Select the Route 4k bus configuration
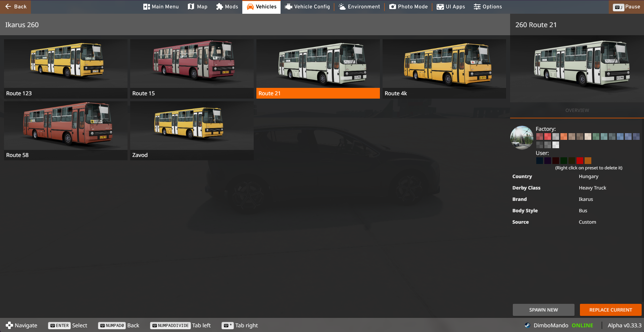 [444, 69]
